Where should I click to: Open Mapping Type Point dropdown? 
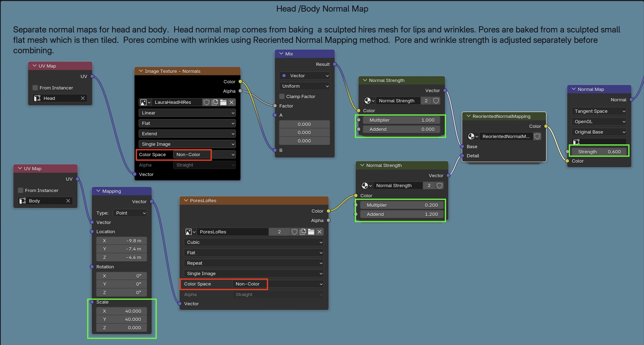[x=130, y=213]
